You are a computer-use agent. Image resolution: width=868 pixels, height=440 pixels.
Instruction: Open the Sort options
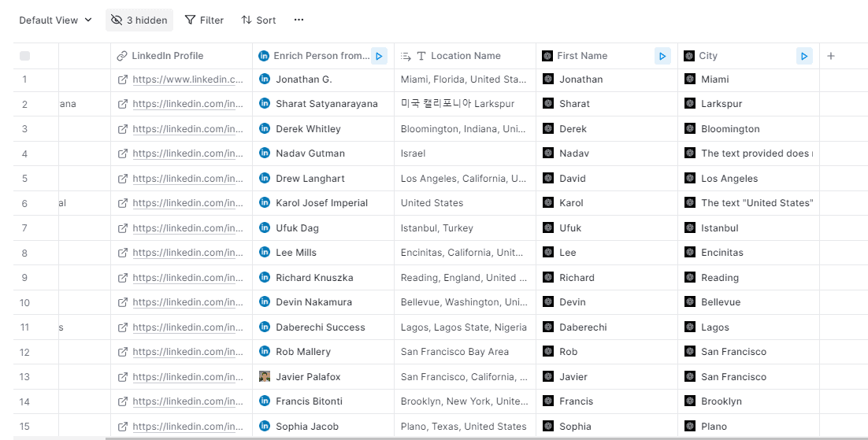258,20
